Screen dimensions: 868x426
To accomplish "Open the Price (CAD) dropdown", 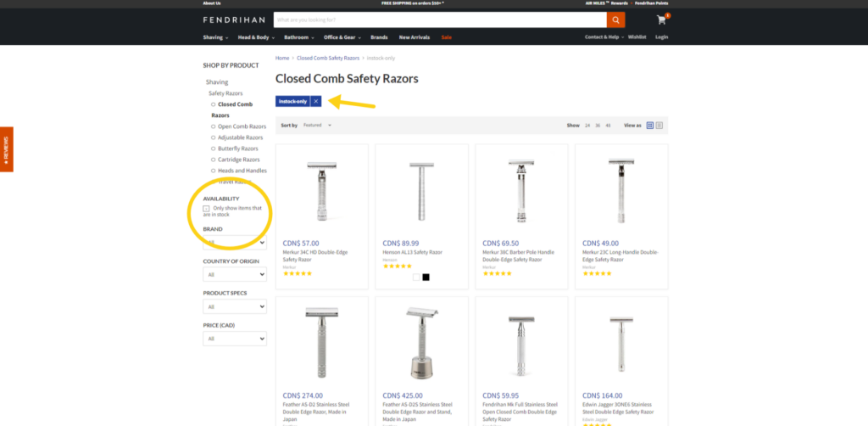I will pyautogui.click(x=235, y=339).
